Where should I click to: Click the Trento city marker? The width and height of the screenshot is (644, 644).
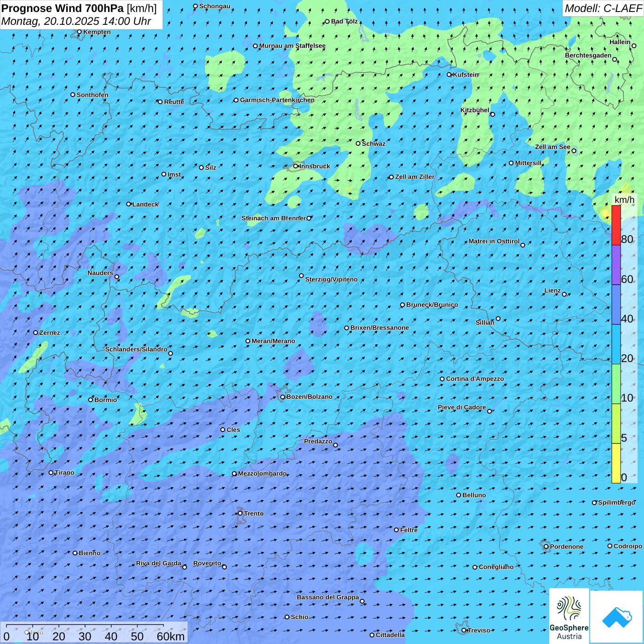coord(240,513)
